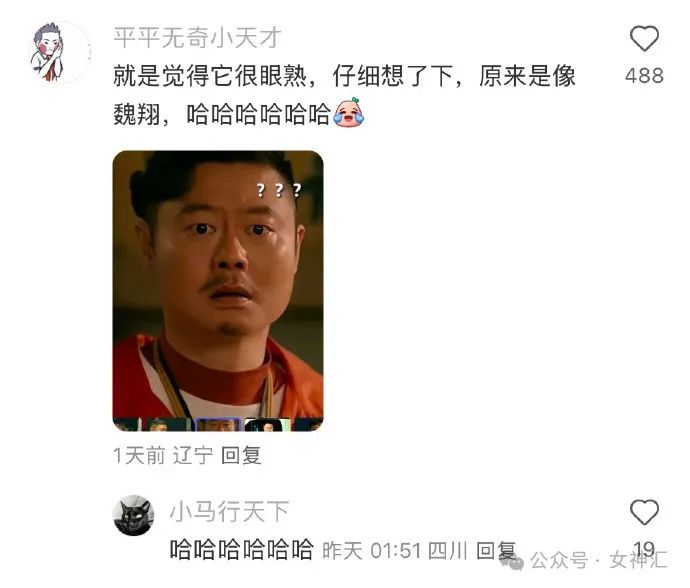Image resolution: width=690 pixels, height=588 pixels.
Task: Click the 公众号 · 女神汇 watermark text
Action: [x=598, y=560]
